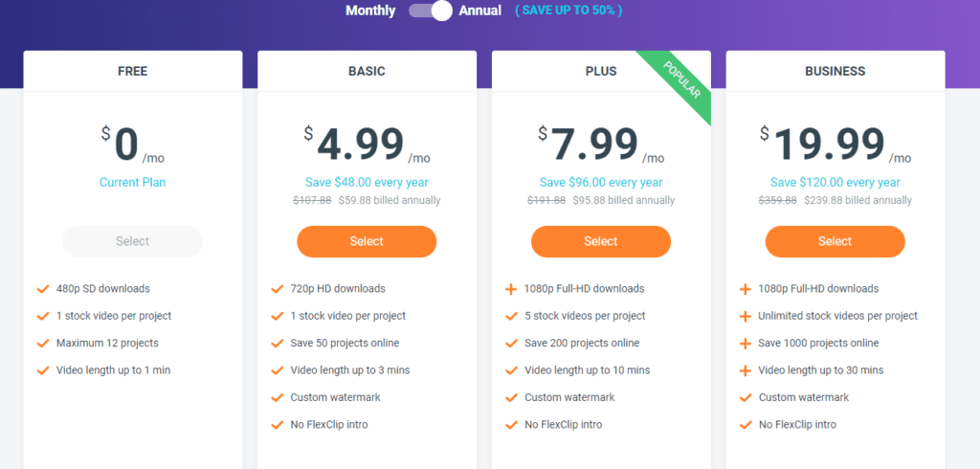This screenshot has height=469, width=980.
Task: Click the Free plan header
Action: 133,71
